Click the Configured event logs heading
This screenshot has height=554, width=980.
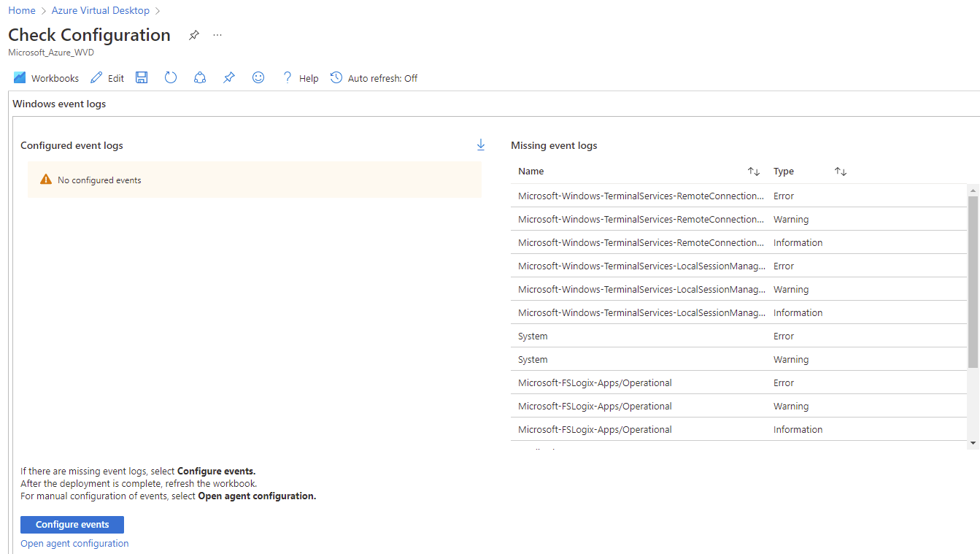72,146
